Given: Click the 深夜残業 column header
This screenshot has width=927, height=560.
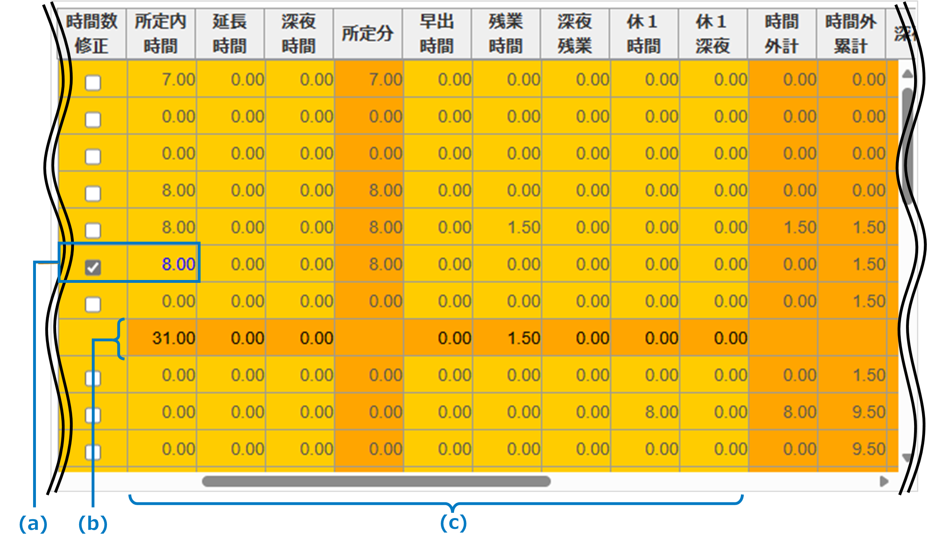Looking at the screenshot, I should click(x=575, y=33).
